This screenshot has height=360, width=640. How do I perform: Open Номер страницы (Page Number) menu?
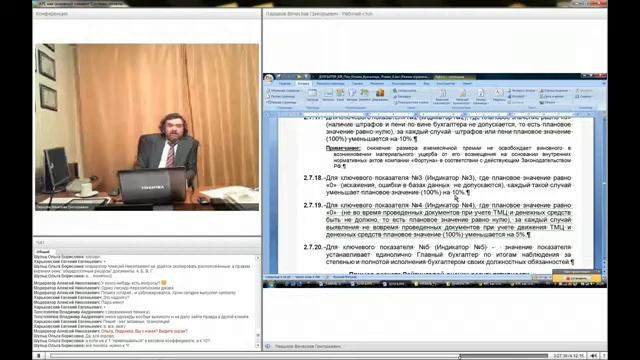481,97
